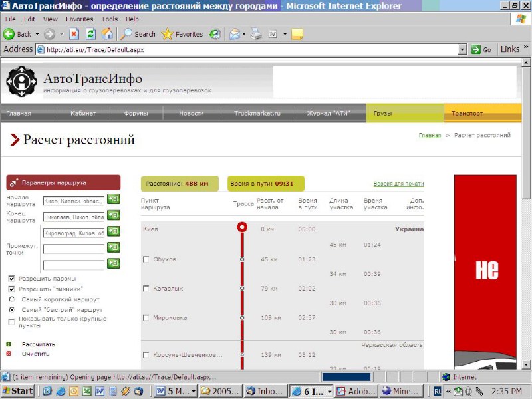Open the Back button history dropdown

pyautogui.click(x=37, y=34)
